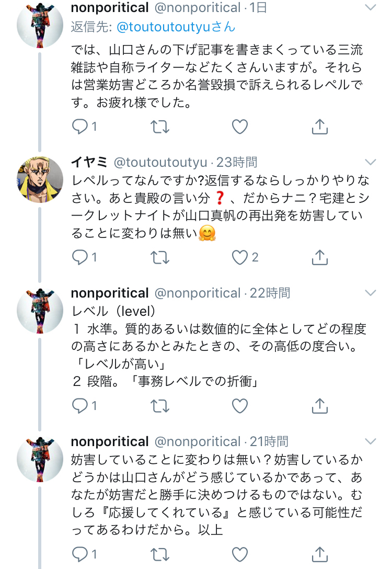Open イヤミ's avatar picture
This screenshot has width=392, height=569.
40,179
